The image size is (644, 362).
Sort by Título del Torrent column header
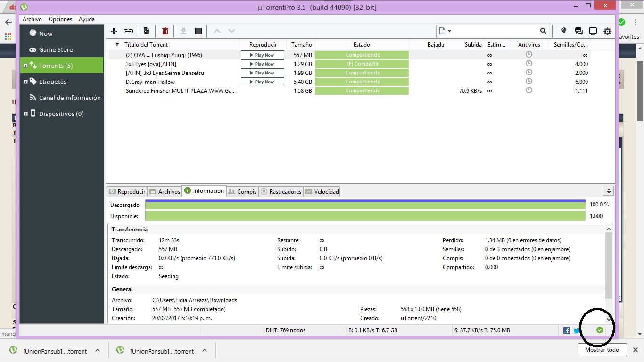tap(181, 44)
